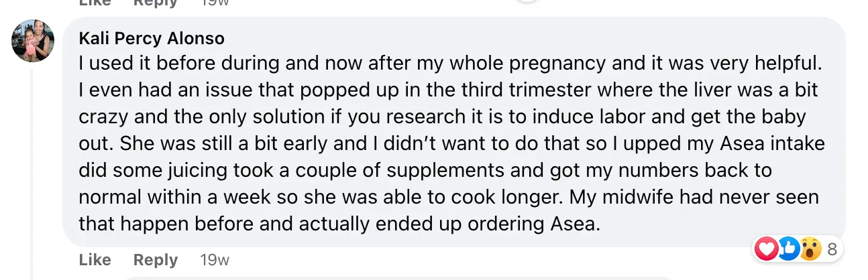
Task: Click the partially visible reply bubble at bottom
Action: pyautogui.click(x=470, y=277)
